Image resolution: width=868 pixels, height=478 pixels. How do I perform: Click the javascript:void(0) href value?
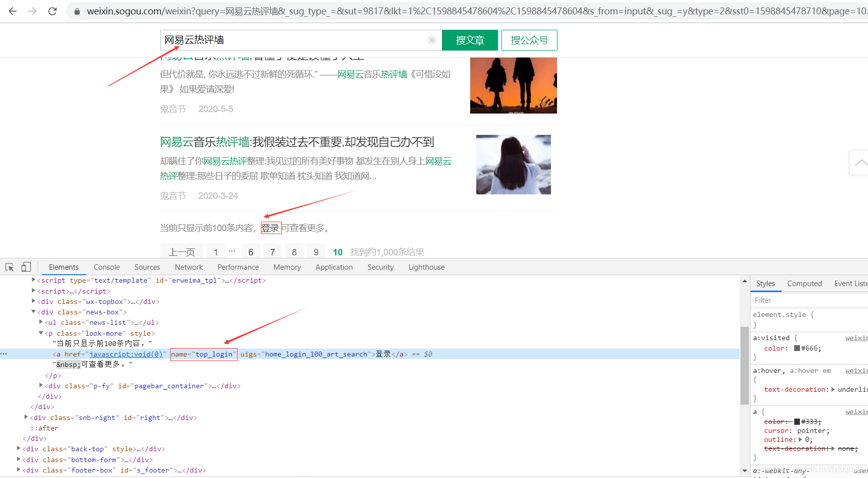click(125, 354)
